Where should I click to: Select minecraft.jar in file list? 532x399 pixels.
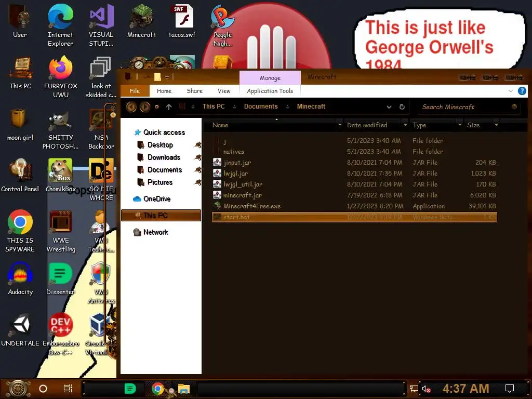(354, 195)
